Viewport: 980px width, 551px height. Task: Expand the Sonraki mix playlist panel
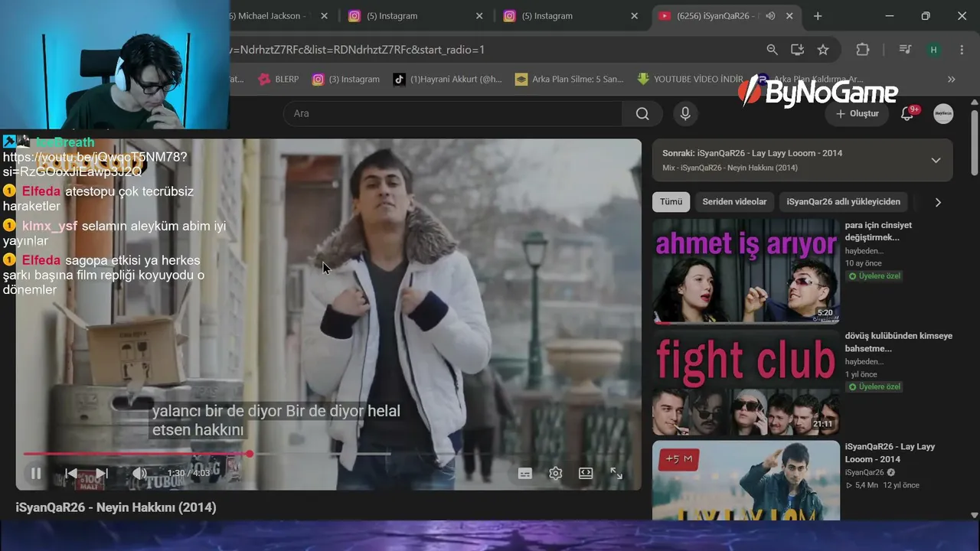click(x=936, y=160)
